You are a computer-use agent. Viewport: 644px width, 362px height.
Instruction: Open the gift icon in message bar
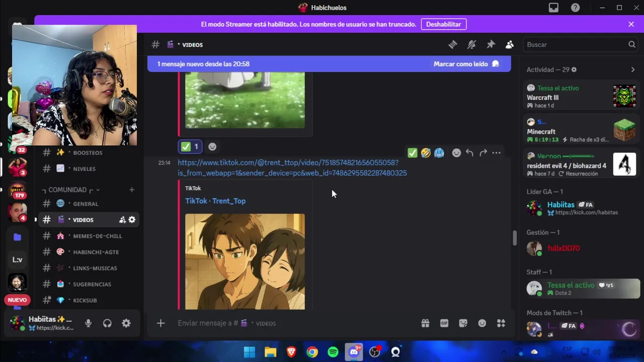425,323
